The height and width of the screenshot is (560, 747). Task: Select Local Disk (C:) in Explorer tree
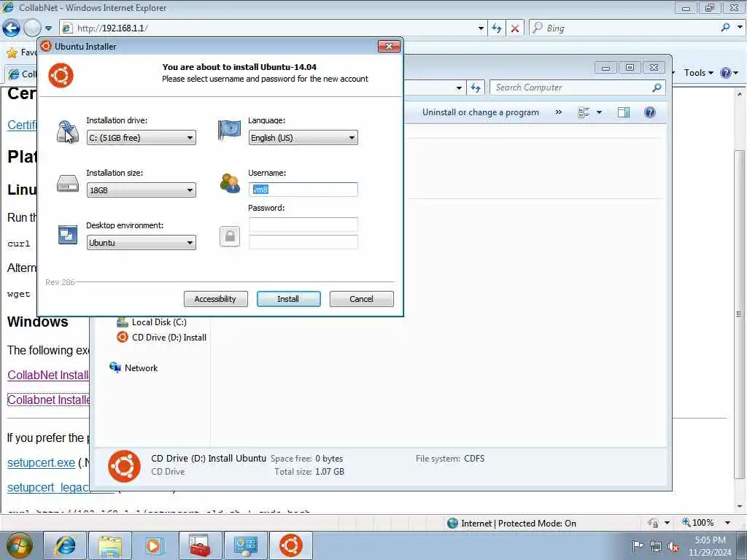point(158,322)
